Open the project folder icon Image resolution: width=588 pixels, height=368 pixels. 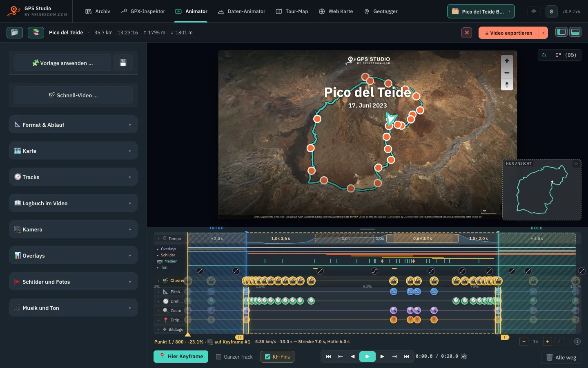pos(15,32)
